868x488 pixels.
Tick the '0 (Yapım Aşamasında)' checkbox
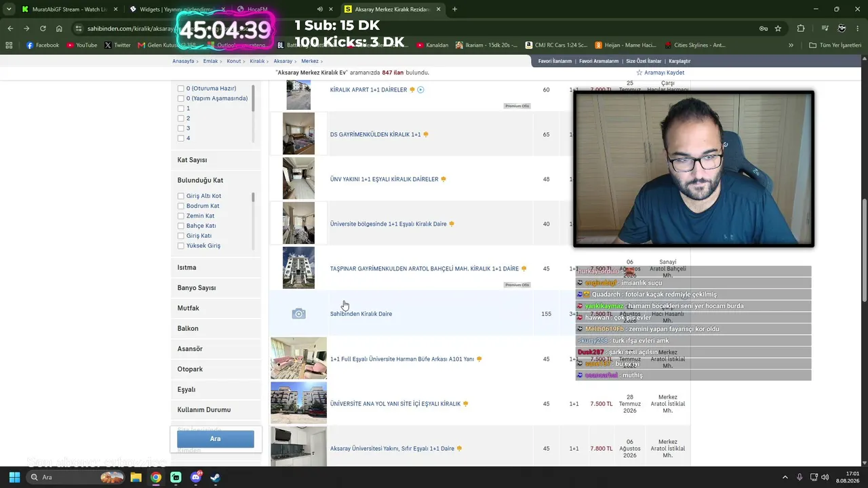click(180, 98)
